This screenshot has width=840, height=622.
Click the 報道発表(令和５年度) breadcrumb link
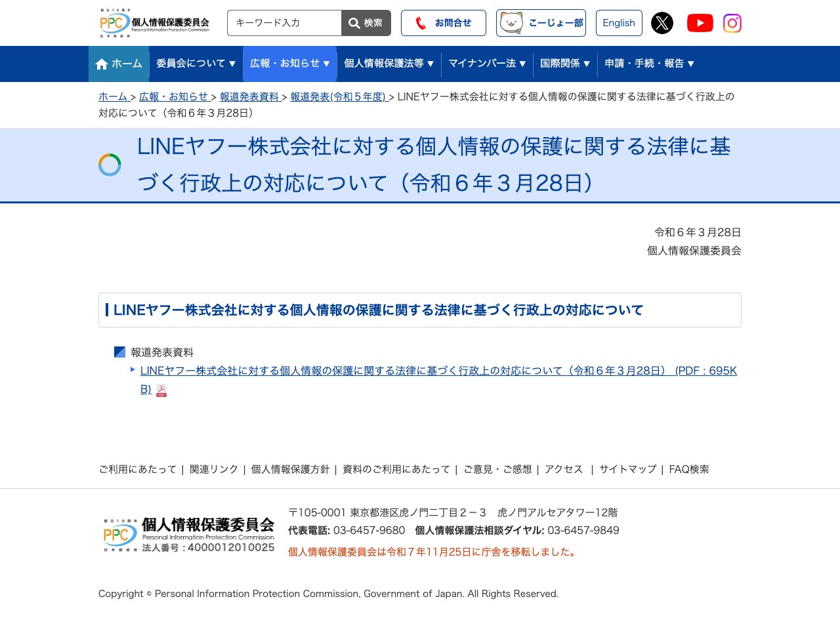coord(338,96)
